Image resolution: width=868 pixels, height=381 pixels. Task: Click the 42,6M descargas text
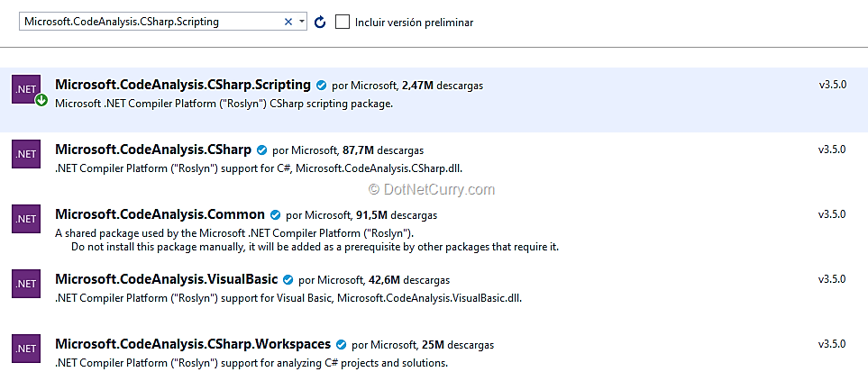[x=409, y=280]
